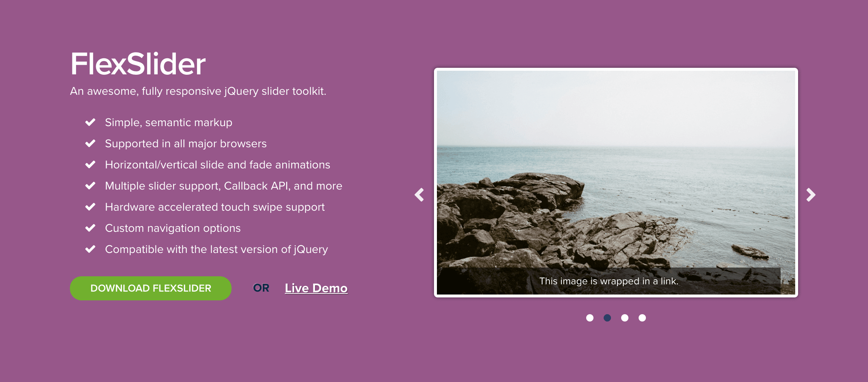Click the checkmark beside 'Supported in all major browsers'
Screen dimensions: 868x382
[x=90, y=144]
